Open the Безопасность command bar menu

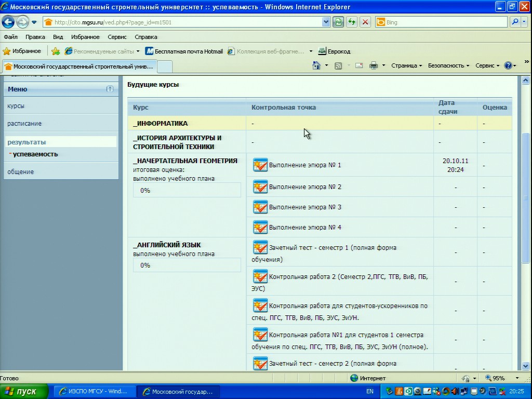[448, 65]
